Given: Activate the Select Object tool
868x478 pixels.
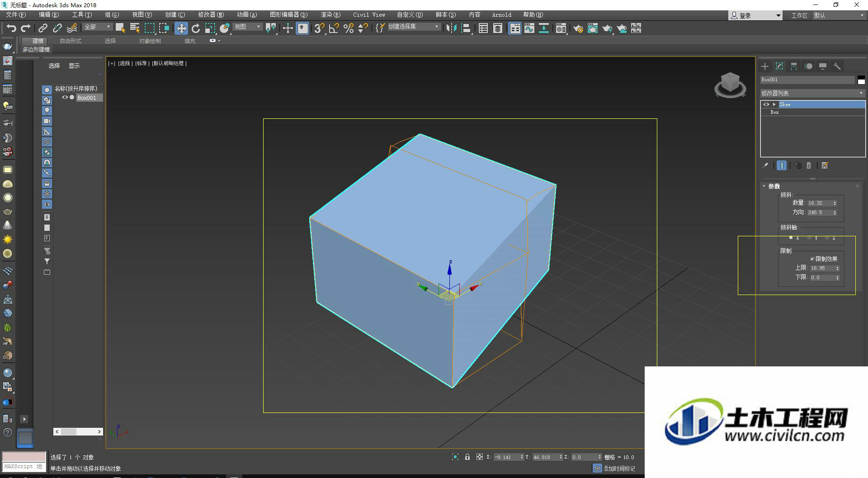Looking at the screenshot, I should 120,28.
